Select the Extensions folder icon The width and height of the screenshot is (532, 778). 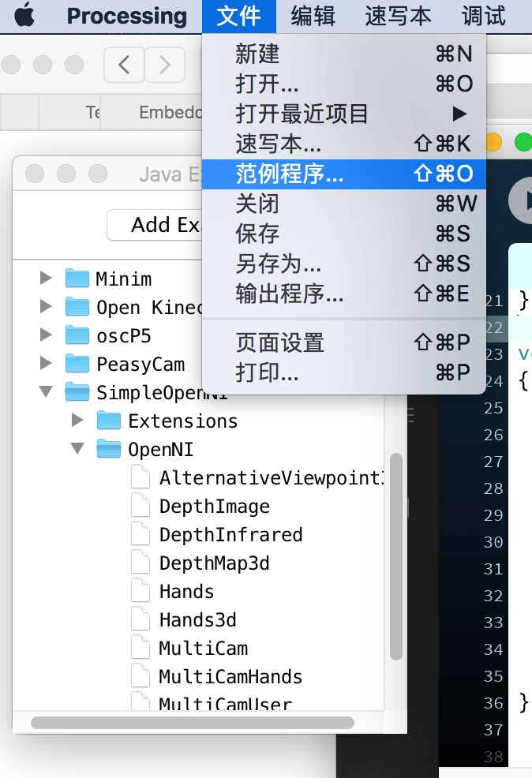pos(109,421)
